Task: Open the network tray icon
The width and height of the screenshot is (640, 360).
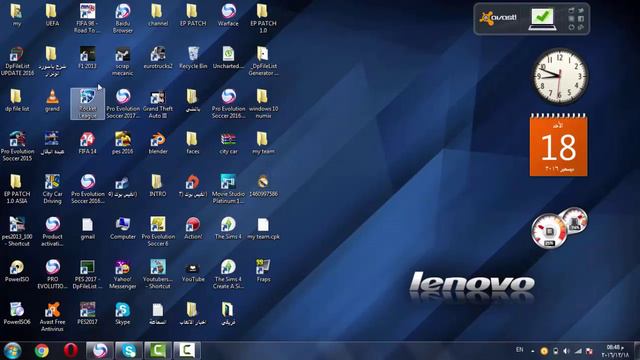Action: click(x=578, y=351)
